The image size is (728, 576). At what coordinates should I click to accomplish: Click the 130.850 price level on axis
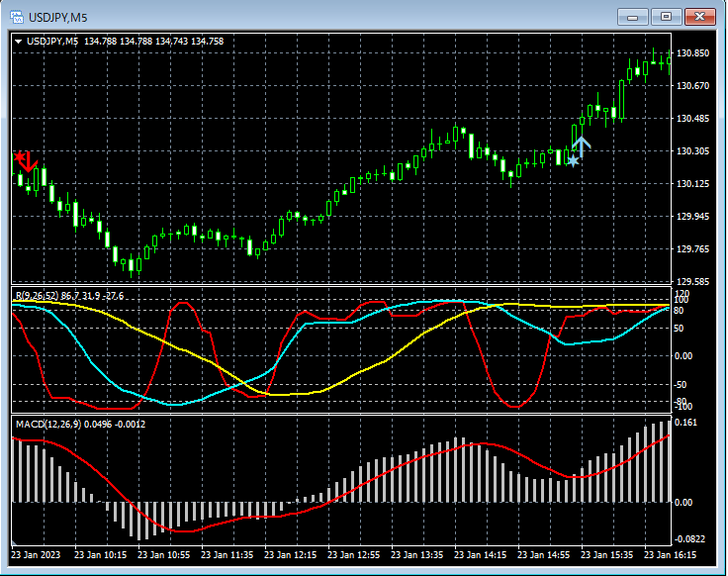click(692, 53)
